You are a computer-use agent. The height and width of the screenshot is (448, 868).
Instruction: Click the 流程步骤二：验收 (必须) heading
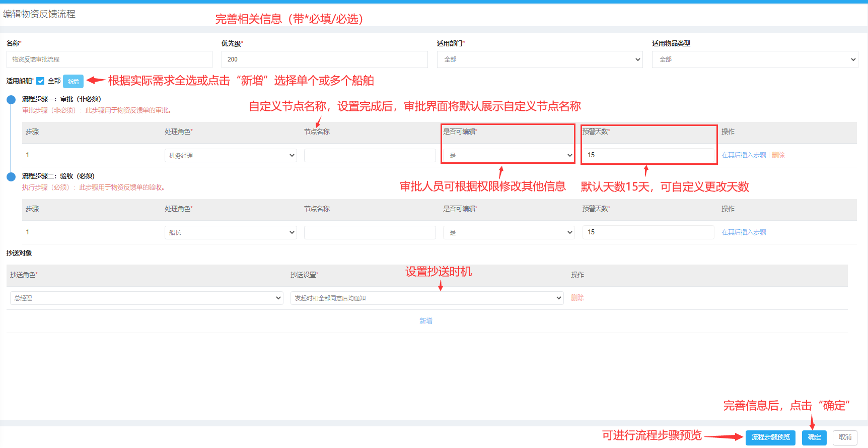[58, 176]
